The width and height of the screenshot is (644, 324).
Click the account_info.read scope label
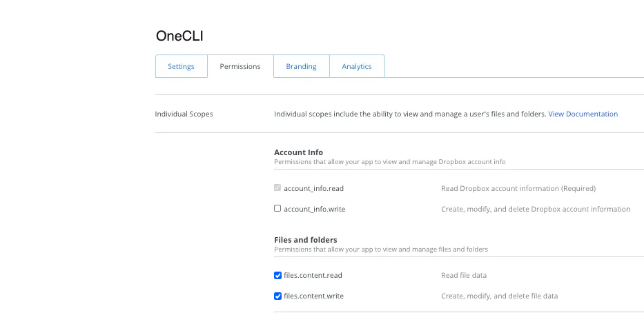point(314,189)
